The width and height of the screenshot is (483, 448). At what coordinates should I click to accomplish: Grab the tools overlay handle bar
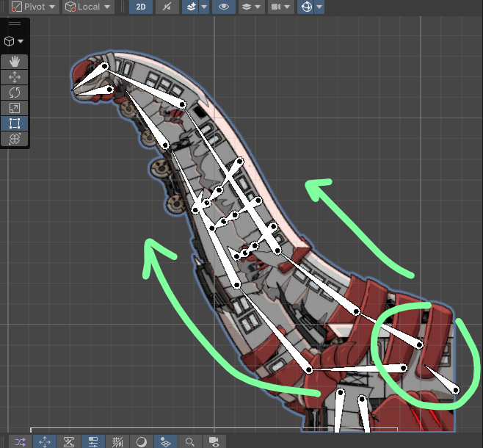tap(15, 24)
